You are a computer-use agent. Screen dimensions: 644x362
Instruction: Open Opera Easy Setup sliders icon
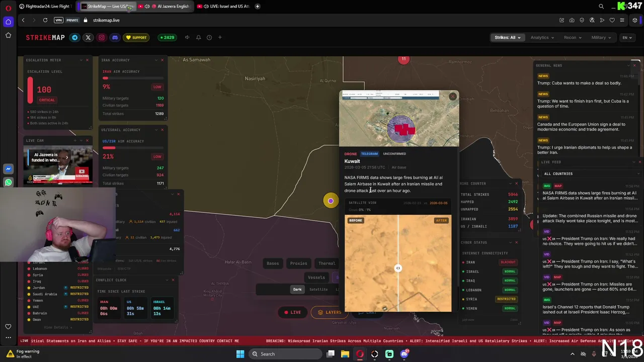(622, 20)
